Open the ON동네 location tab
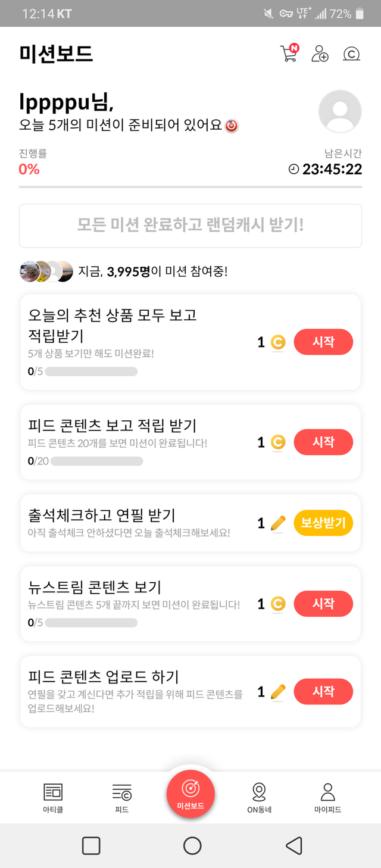Viewport: 381px width, 868px height. coord(259,798)
